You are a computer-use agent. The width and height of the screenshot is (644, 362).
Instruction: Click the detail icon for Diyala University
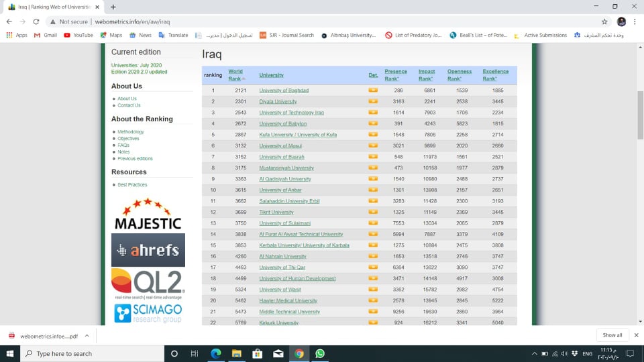coord(373,102)
